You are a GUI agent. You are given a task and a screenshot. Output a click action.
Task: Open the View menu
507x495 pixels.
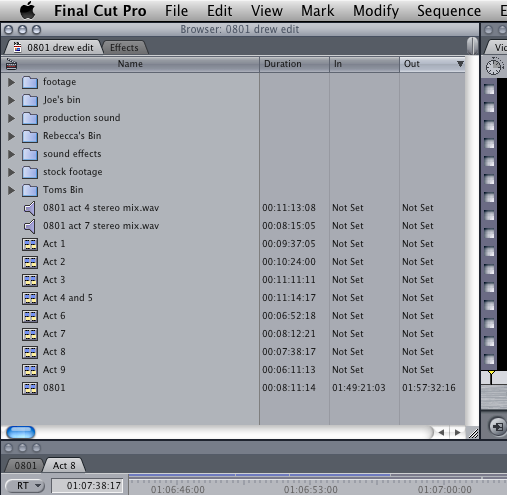click(267, 11)
